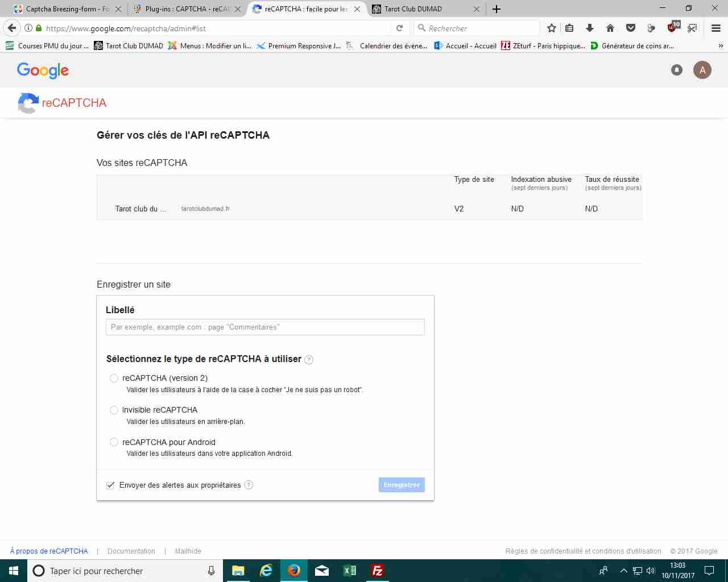The height and width of the screenshot is (582, 728).
Task: Open the Mail app from taskbar
Action: click(322, 571)
